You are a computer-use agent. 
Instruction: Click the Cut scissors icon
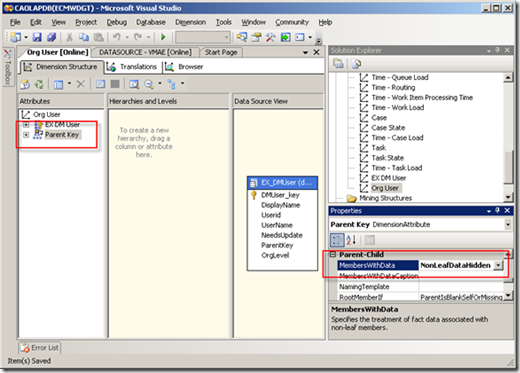point(69,37)
